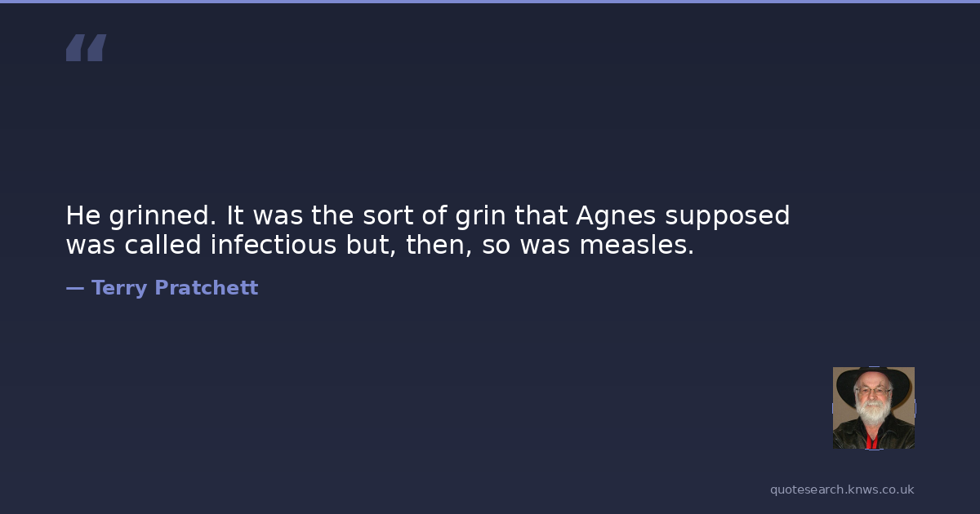
Task: Click the word "Pratchett" in the author line
Action: 206,288
